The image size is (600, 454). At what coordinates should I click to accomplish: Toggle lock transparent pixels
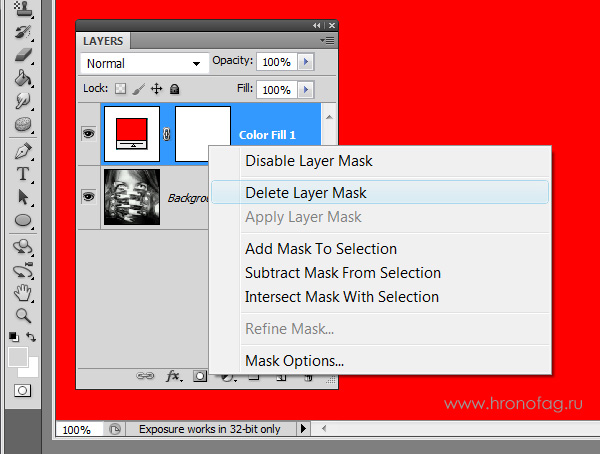pos(121,89)
